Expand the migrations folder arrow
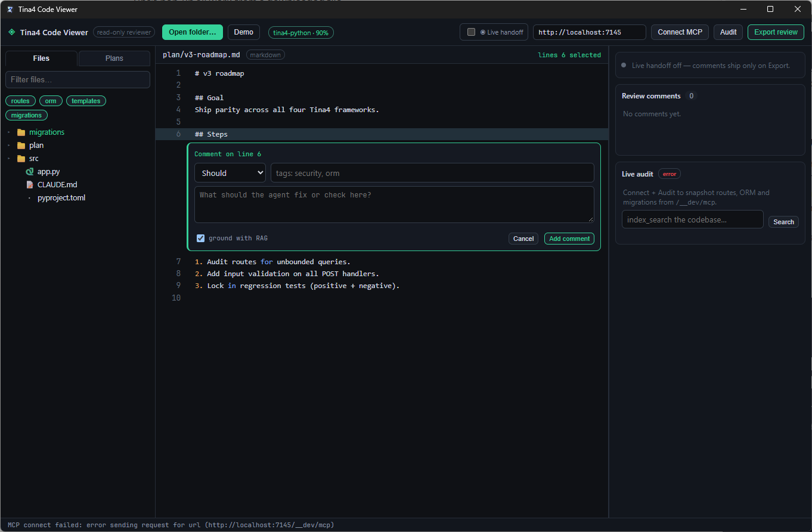The width and height of the screenshot is (812, 532). pyautogui.click(x=9, y=132)
